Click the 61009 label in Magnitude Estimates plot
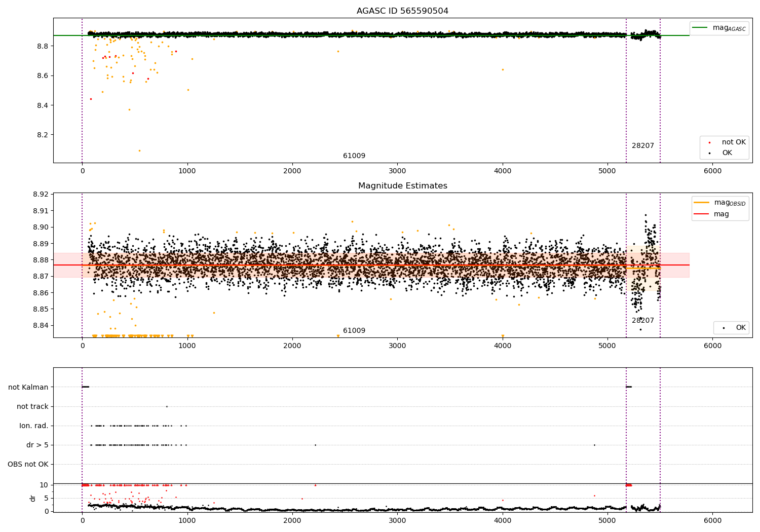The width and height of the screenshot is (760, 532). click(354, 330)
